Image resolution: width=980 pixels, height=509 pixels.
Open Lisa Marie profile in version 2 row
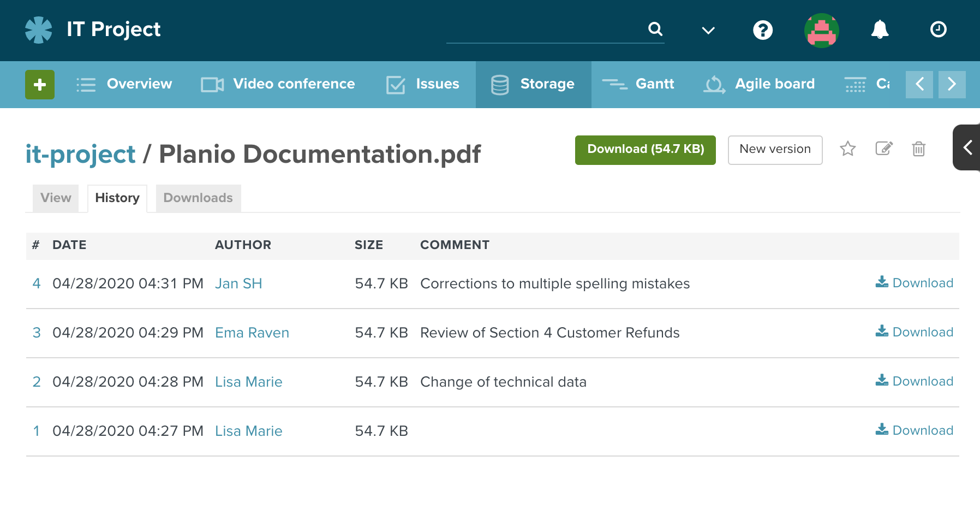click(x=249, y=382)
